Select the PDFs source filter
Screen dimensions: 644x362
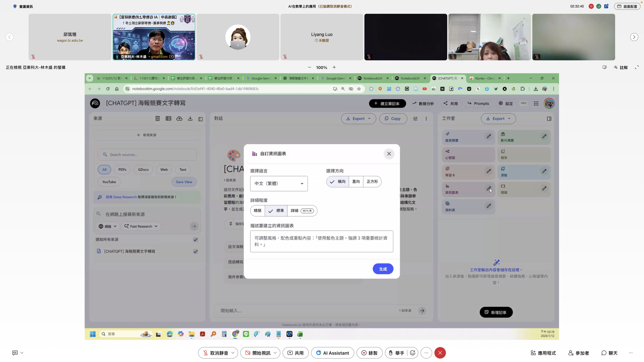coord(122,169)
